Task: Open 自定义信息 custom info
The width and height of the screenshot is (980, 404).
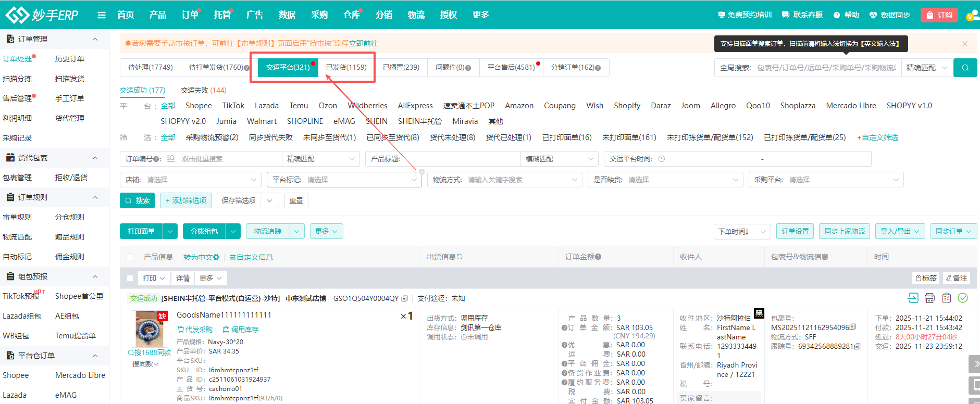Action: 251,257
